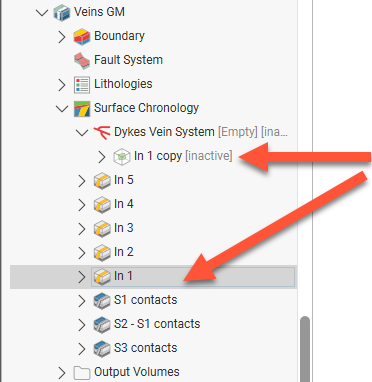The image size is (372, 382).
Task: Expand the selected In 1 vein
Action: point(82,277)
